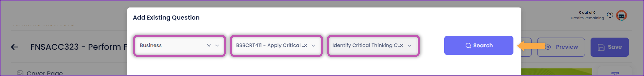The height and width of the screenshot is (76, 644).
Task: Clear the BSBCRT411 unit selection
Action: coord(305,45)
